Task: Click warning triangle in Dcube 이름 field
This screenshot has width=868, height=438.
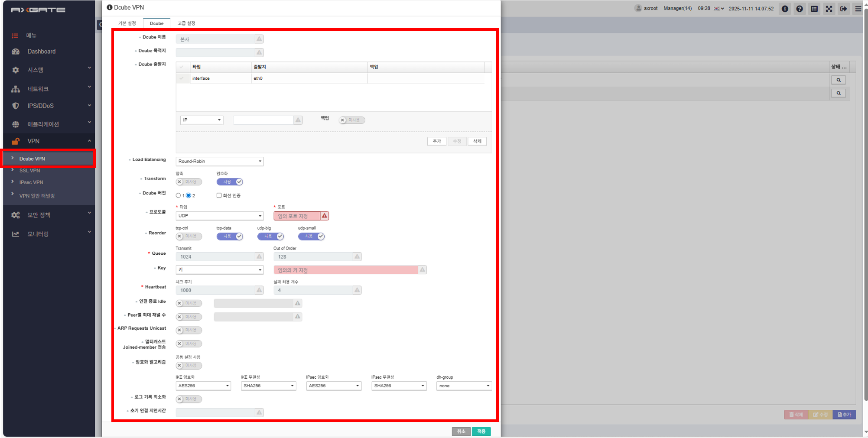Action: pos(259,39)
